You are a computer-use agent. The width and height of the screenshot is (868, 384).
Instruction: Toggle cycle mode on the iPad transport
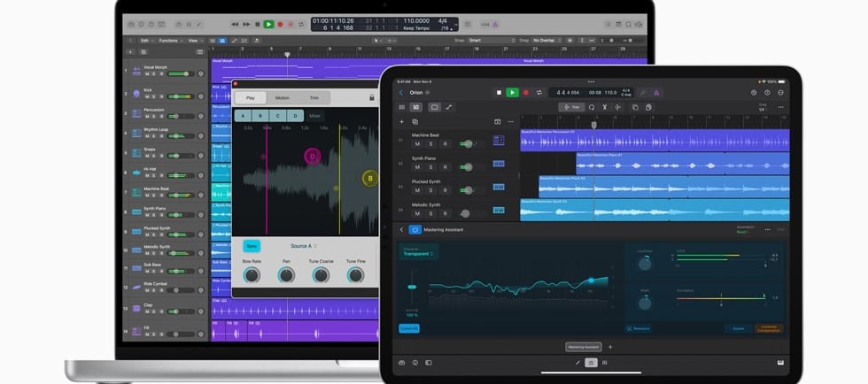tap(539, 92)
